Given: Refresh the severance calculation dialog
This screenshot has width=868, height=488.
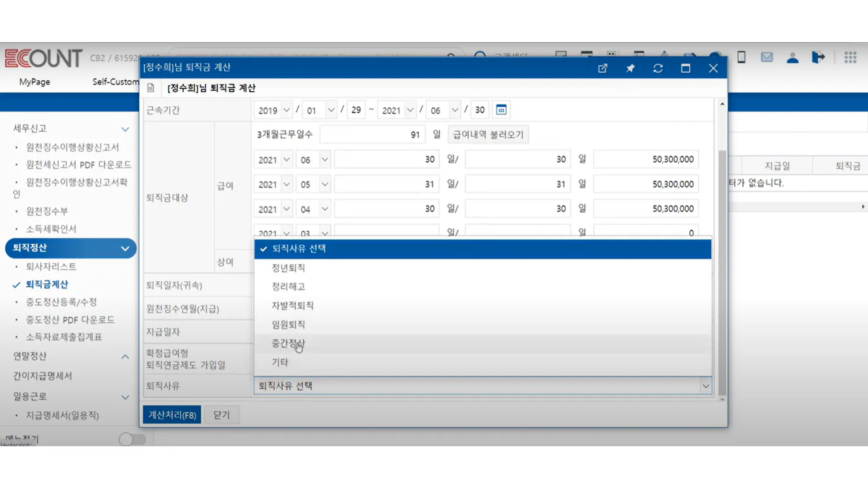Looking at the screenshot, I should pyautogui.click(x=658, y=68).
